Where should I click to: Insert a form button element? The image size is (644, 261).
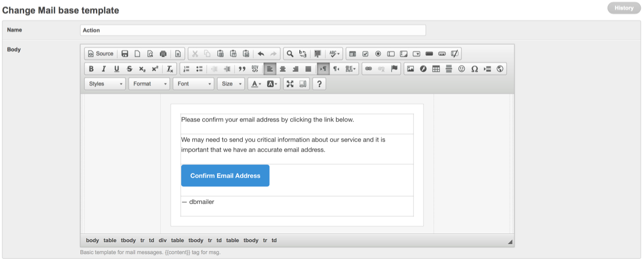429,54
